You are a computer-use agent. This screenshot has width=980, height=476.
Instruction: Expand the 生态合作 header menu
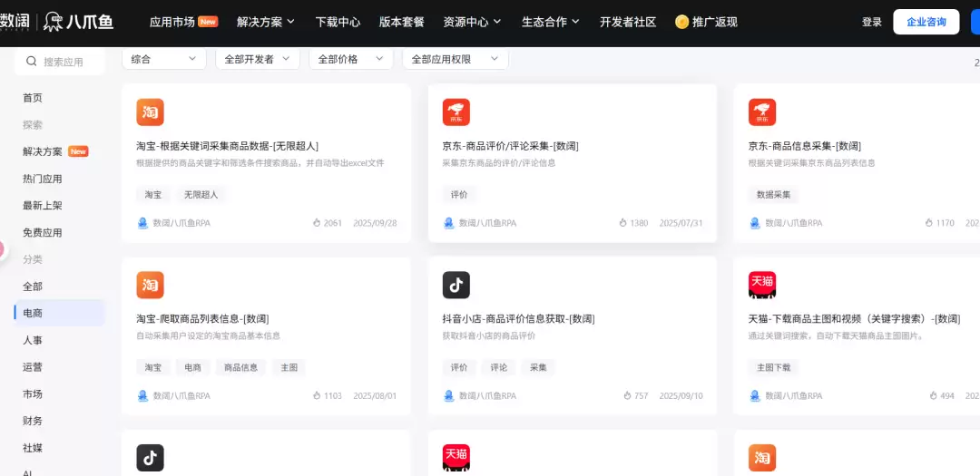[551, 22]
